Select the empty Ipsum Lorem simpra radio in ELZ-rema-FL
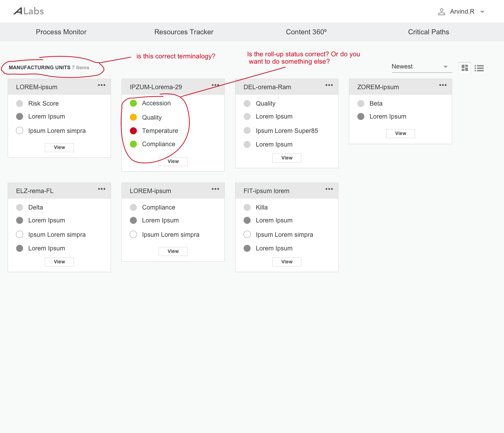The height and width of the screenshot is (433, 504). point(20,234)
